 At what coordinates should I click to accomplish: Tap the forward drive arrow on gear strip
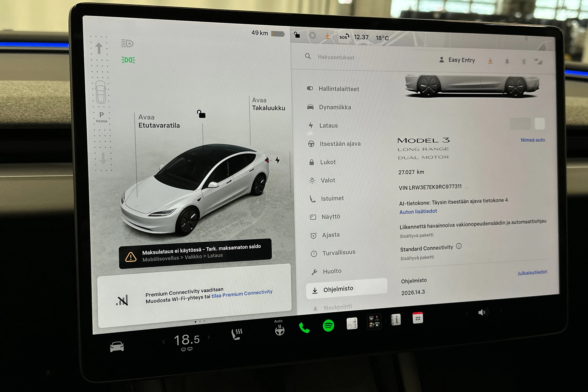click(x=99, y=48)
